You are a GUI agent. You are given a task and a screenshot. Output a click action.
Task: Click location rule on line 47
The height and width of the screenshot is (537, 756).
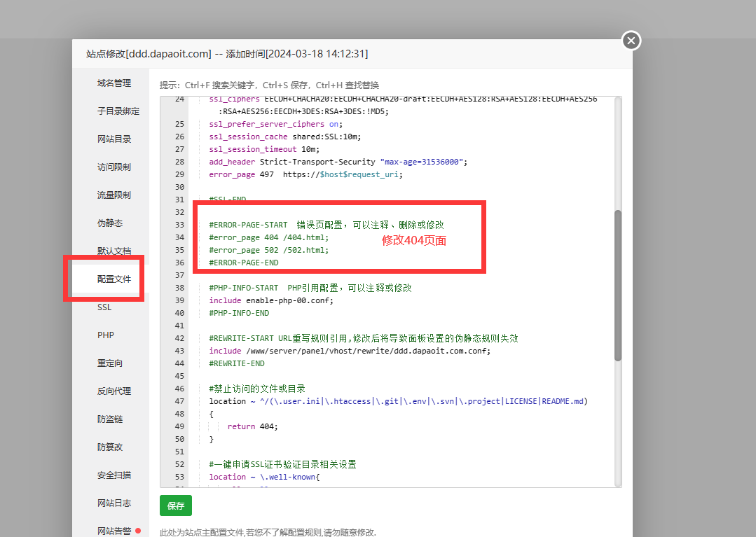(398, 401)
